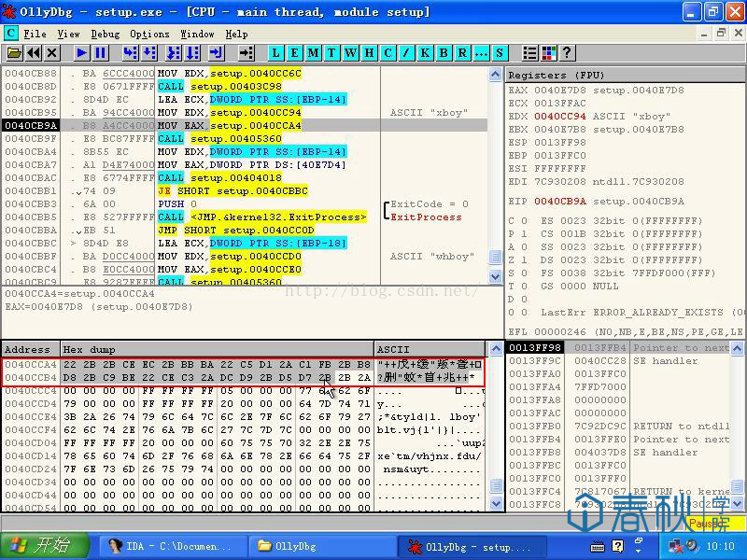This screenshot has width=747, height=560.
Task: Toggle the Z flag value
Action: (524, 260)
